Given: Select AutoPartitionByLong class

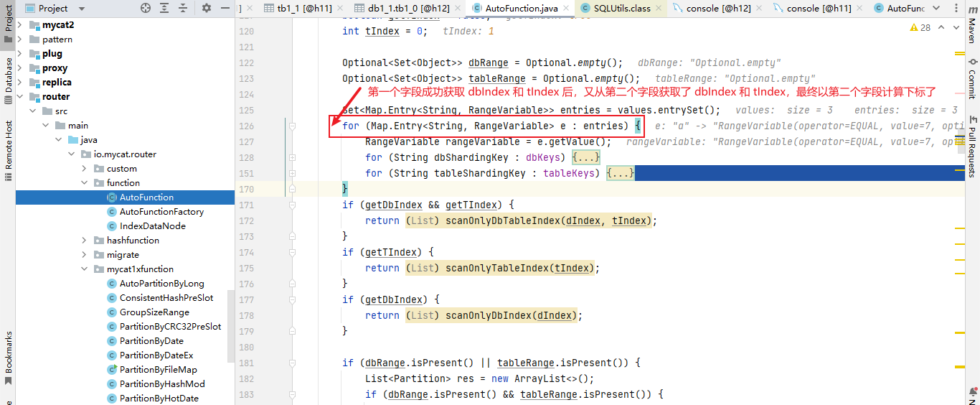Looking at the screenshot, I should pyautogui.click(x=161, y=283).
